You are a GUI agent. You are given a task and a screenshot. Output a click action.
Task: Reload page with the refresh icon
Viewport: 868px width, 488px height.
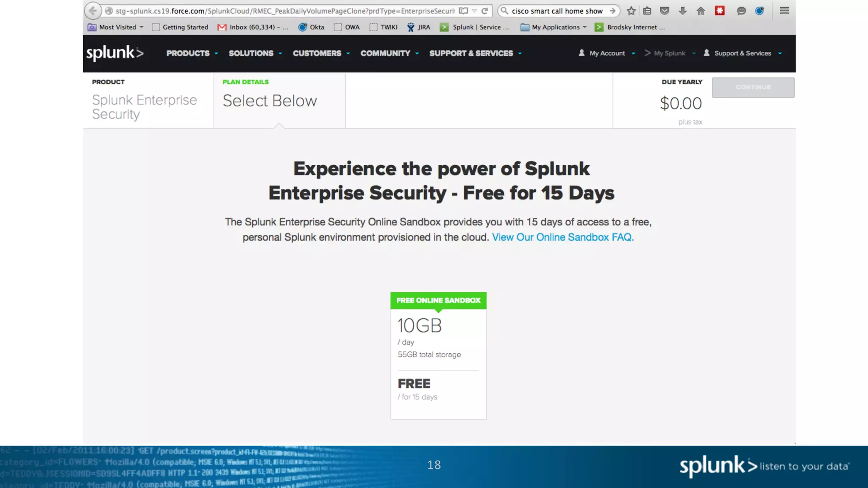pyautogui.click(x=484, y=11)
